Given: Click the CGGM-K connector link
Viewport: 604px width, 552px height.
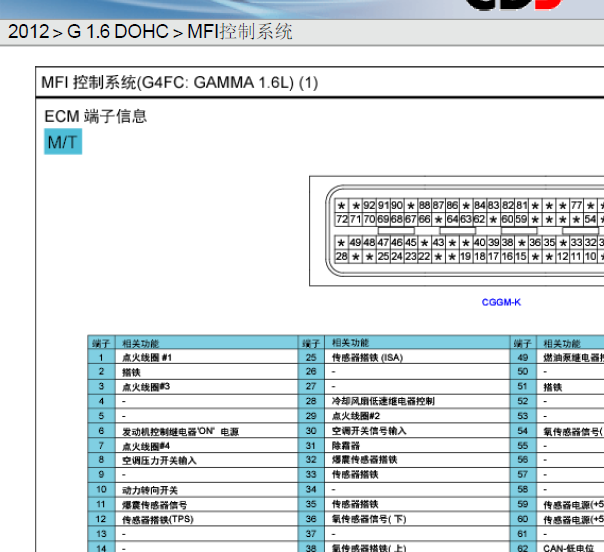Looking at the screenshot, I should point(501,302).
